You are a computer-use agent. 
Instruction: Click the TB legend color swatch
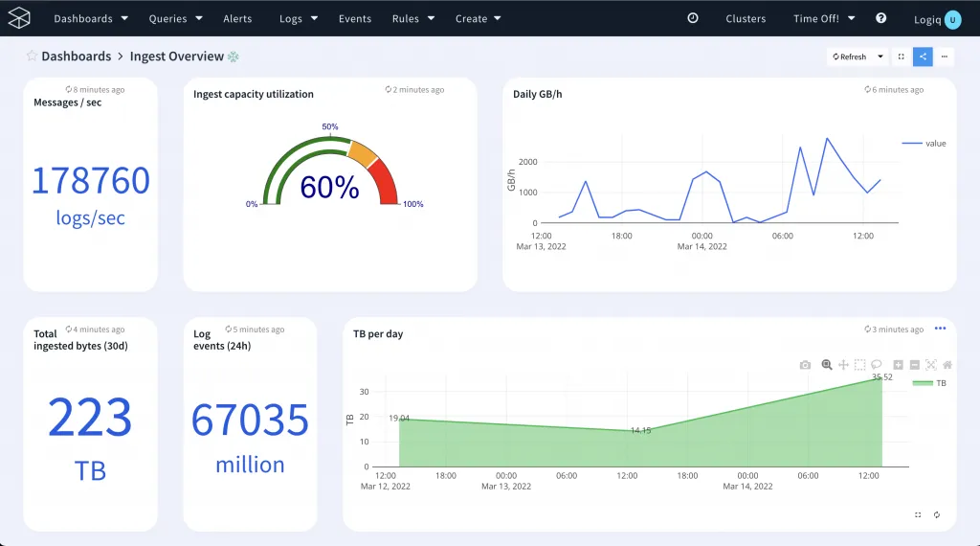click(x=922, y=383)
